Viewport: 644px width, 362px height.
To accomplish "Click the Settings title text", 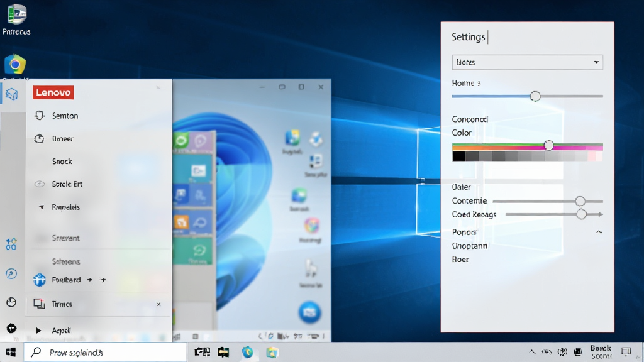I will coord(468,37).
